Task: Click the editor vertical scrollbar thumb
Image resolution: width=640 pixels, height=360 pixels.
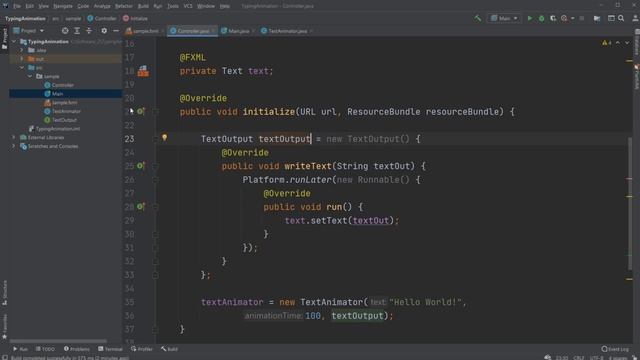Action: pyautogui.click(x=630, y=203)
